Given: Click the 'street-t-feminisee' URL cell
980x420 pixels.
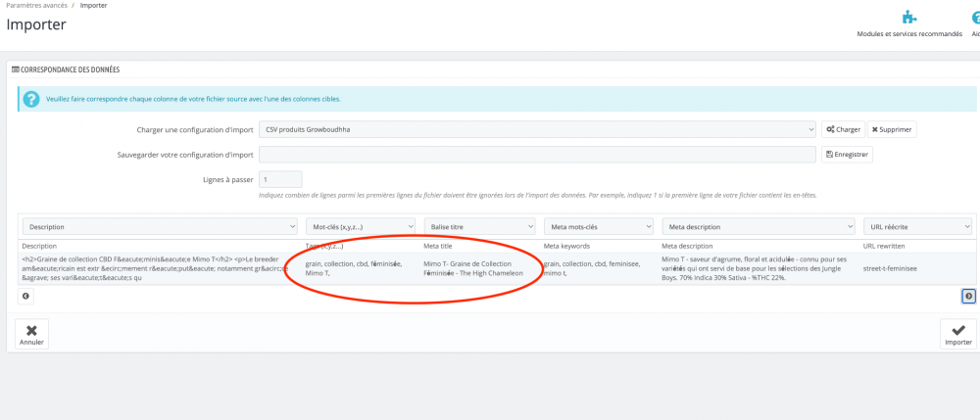Looking at the screenshot, I should [x=891, y=268].
